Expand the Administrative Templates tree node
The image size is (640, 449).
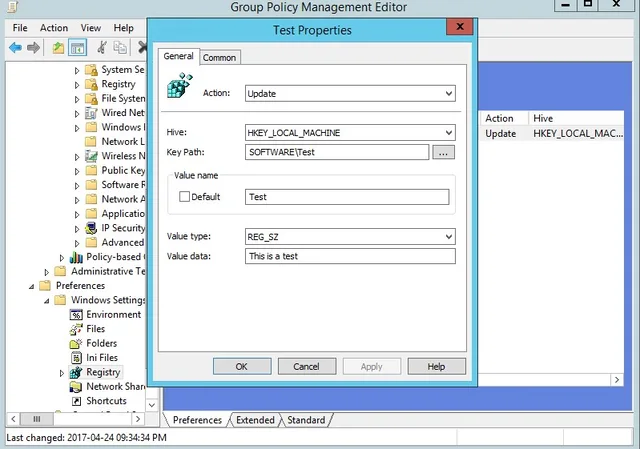[x=47, y=272]
